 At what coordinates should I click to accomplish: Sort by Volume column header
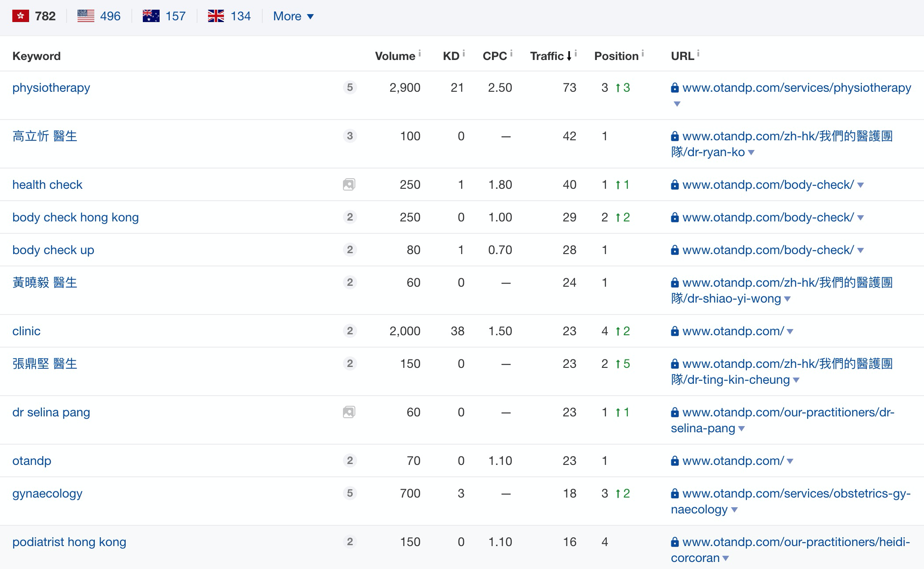[x=395, y=56]
